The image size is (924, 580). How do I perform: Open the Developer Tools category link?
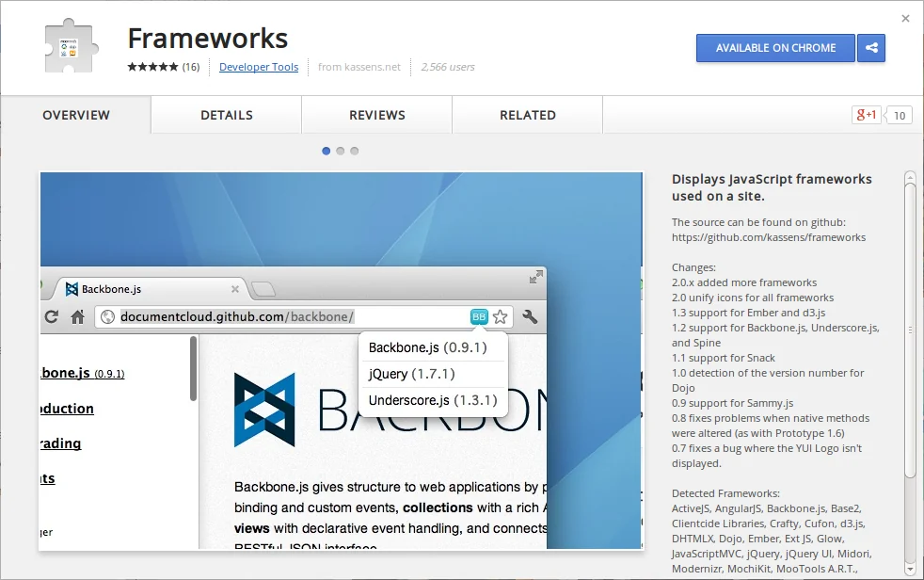pos(259,67)
